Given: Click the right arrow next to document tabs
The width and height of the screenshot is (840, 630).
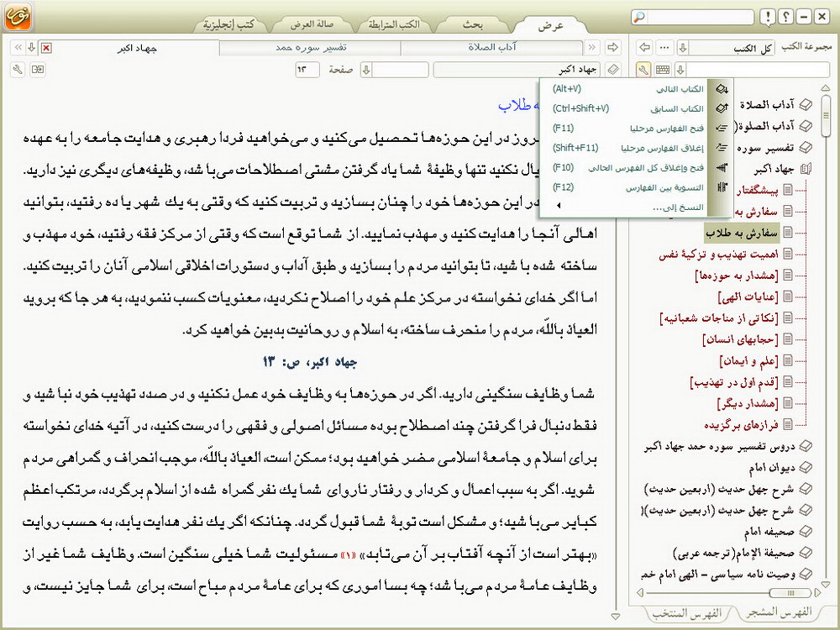Looking at the screenshot, I should click(612, 48).
